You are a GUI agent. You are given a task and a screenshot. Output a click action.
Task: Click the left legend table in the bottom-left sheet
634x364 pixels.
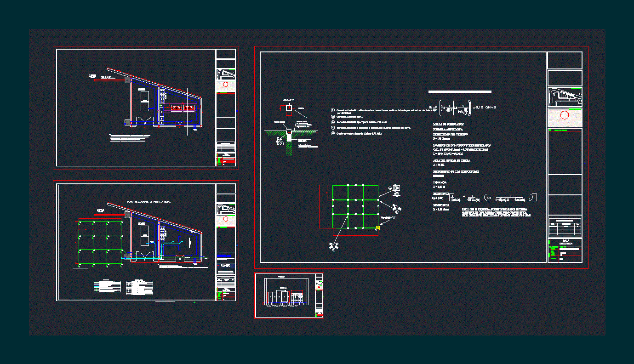click(108, 286)
